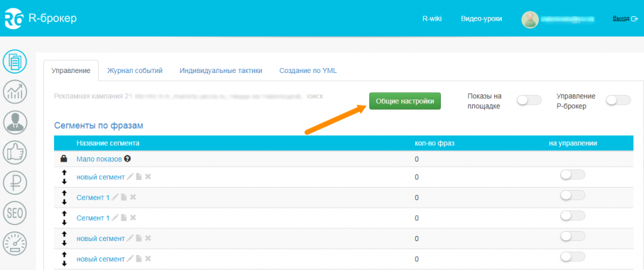
Task: Edit the first Сегмент 1 via pencil icon
Action: click(115, 197)
